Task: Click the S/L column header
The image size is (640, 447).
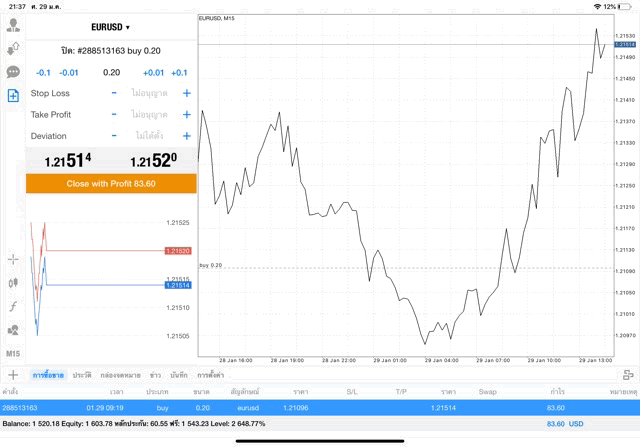Action: (352, 391)
